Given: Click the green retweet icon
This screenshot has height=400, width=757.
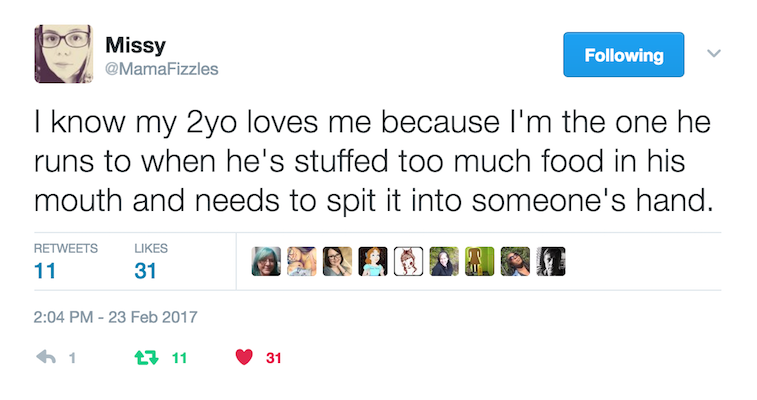Looking at the screenshot, I should click(x=146, y=358).
